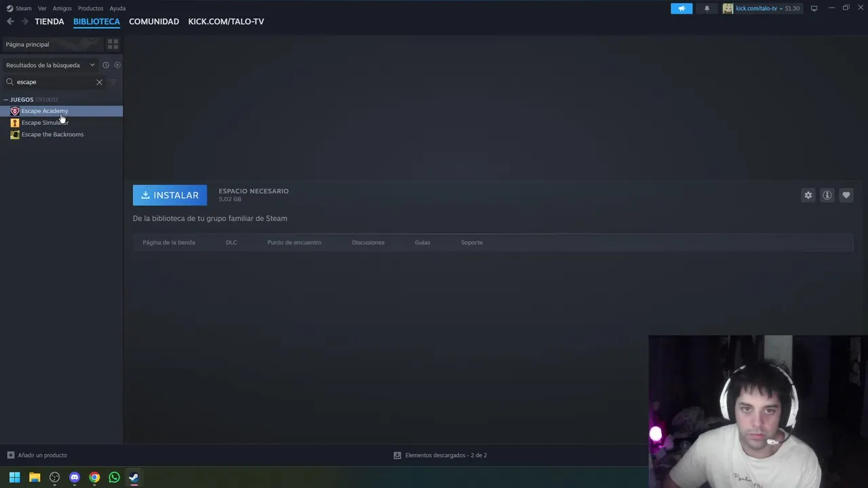Image resolution: width=868 pixels, height=488 pixels.
Task: Switch to collections grid view icon
Action: (x=113, y=44)
